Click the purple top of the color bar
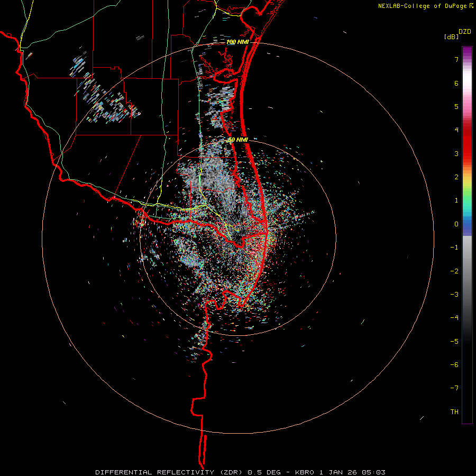 [x=467, y=52]
